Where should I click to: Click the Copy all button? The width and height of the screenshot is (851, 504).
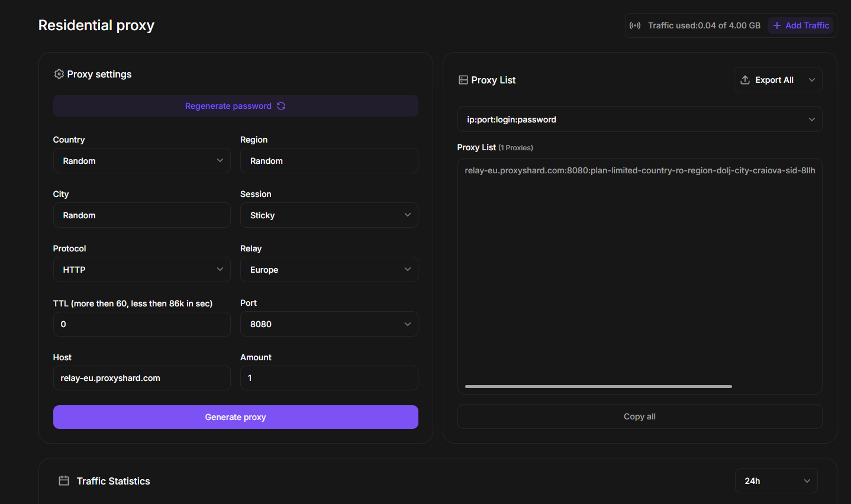tap(639, 416)
